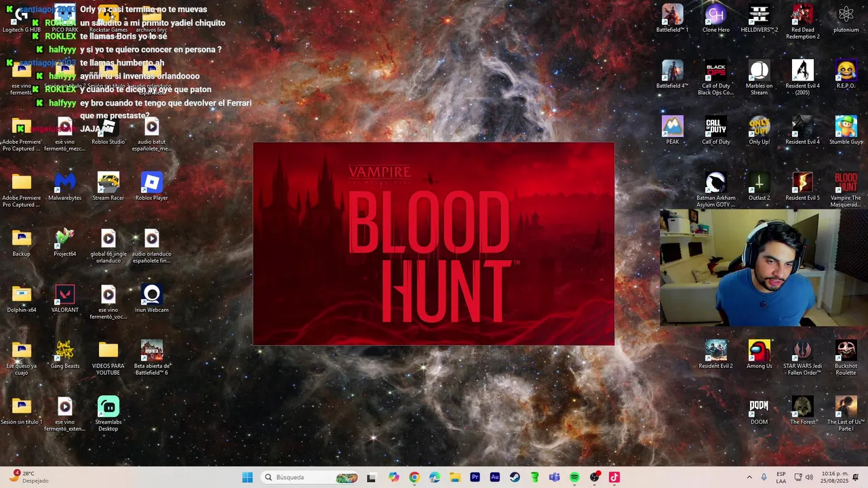Open Resident Evil 2 shortcut
The image size is (868, 488).
[x=715, y=354]
